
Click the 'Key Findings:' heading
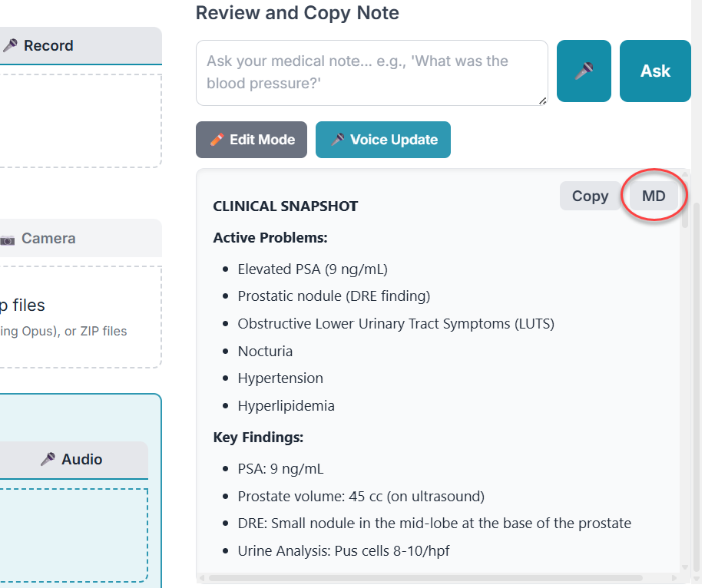258,438
